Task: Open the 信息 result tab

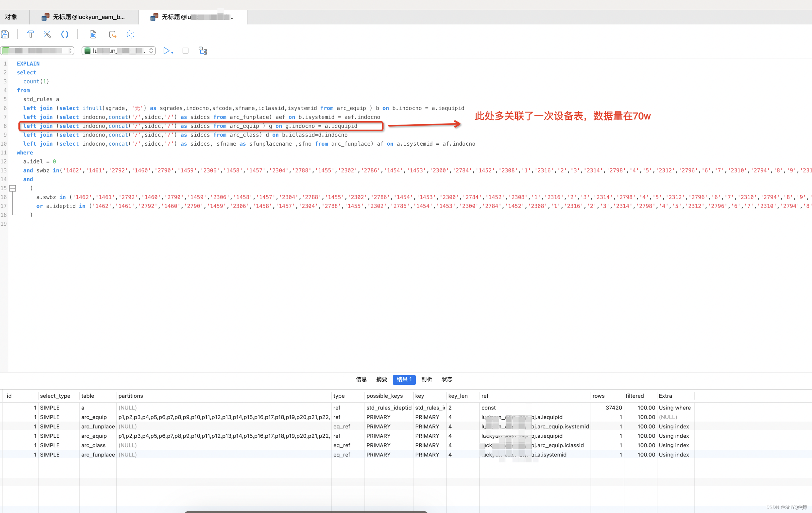Action: pos(361,379)
